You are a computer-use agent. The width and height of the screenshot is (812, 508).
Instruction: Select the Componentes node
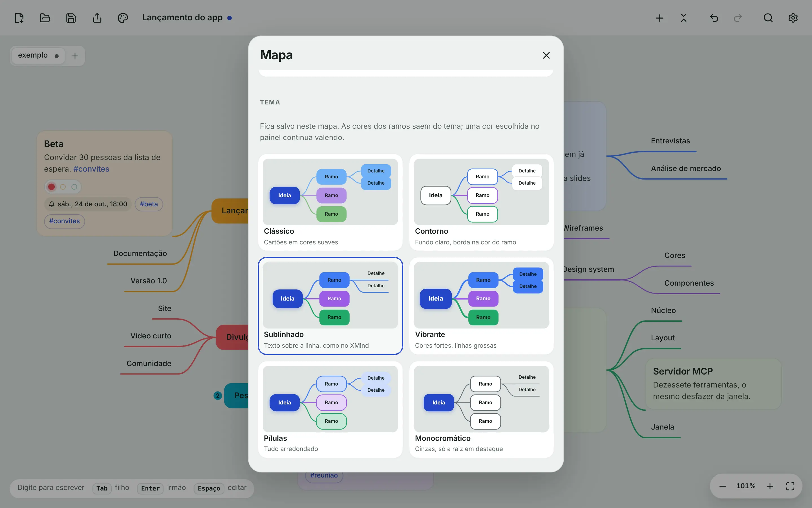tap(689, 283)
